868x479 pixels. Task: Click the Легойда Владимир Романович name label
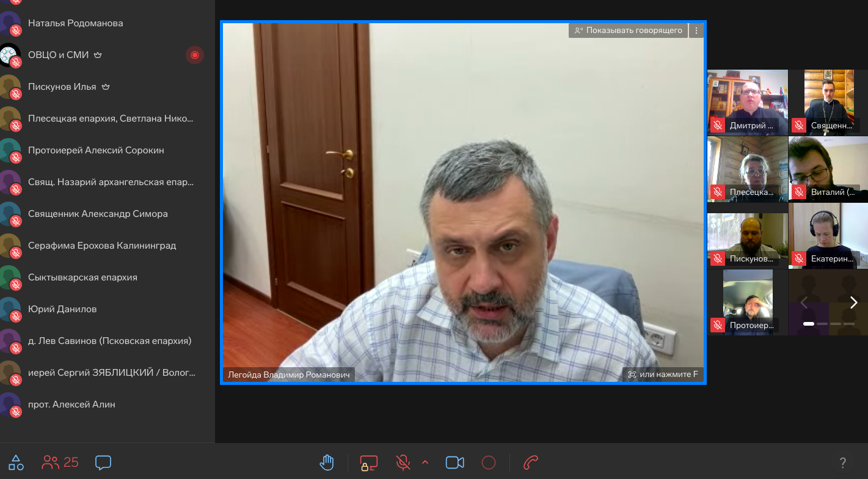coord(289,375)
